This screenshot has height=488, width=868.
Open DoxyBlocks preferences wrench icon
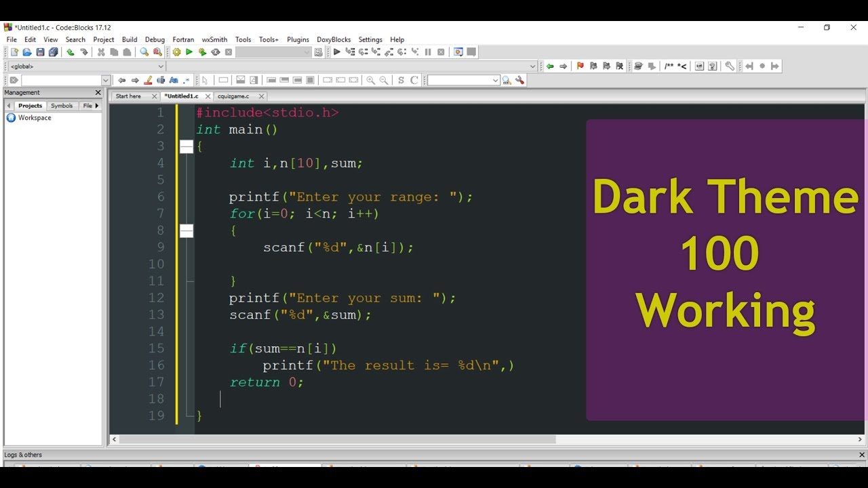[730, 66]
